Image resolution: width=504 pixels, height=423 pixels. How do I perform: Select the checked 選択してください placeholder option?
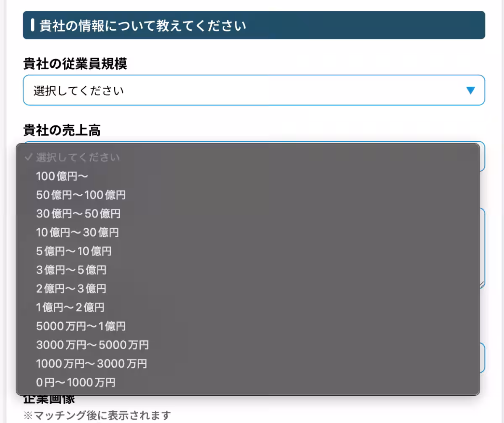pos(78,157)
